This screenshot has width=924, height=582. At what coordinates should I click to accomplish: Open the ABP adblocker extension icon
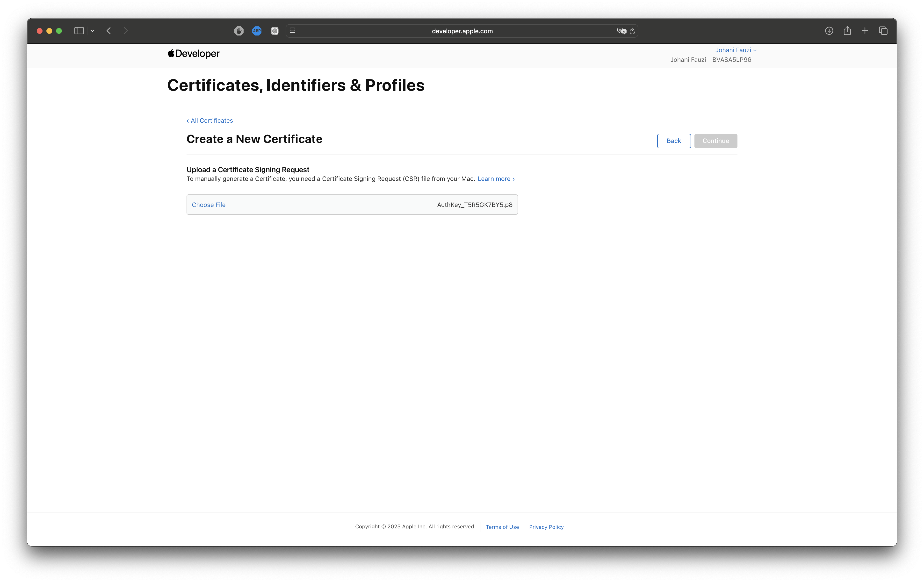click(x=257, y=31)
